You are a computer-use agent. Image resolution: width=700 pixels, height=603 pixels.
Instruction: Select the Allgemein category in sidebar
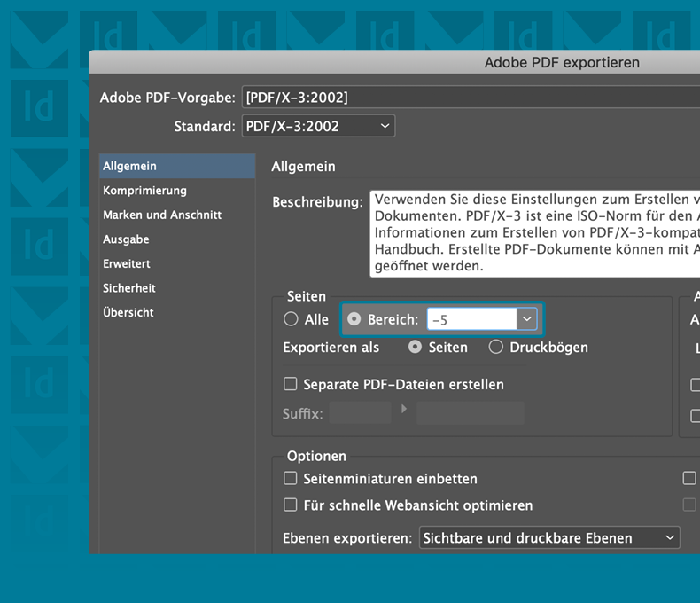point(177,166)
